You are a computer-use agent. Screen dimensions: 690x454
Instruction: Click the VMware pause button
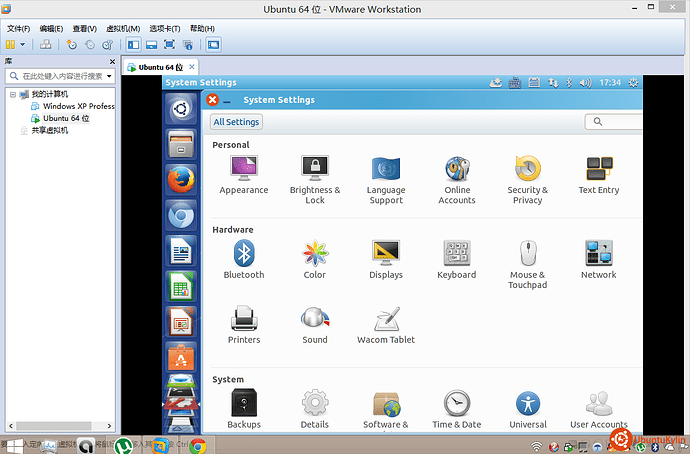point(11,44)
